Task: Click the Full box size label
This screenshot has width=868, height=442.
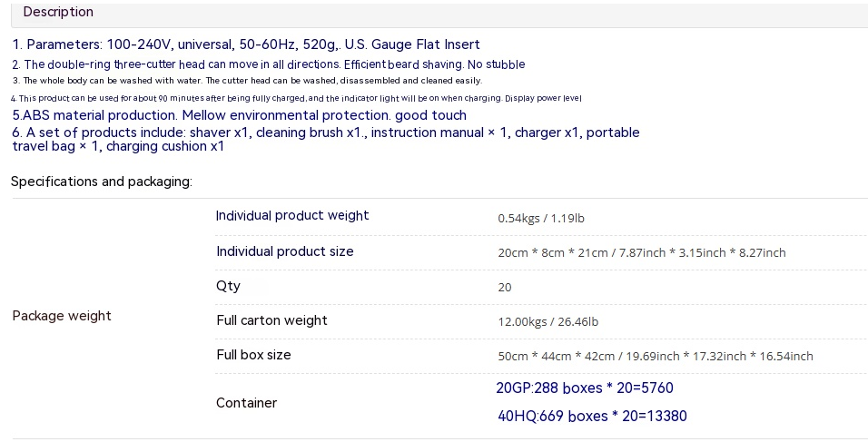Action: point(253,355)
